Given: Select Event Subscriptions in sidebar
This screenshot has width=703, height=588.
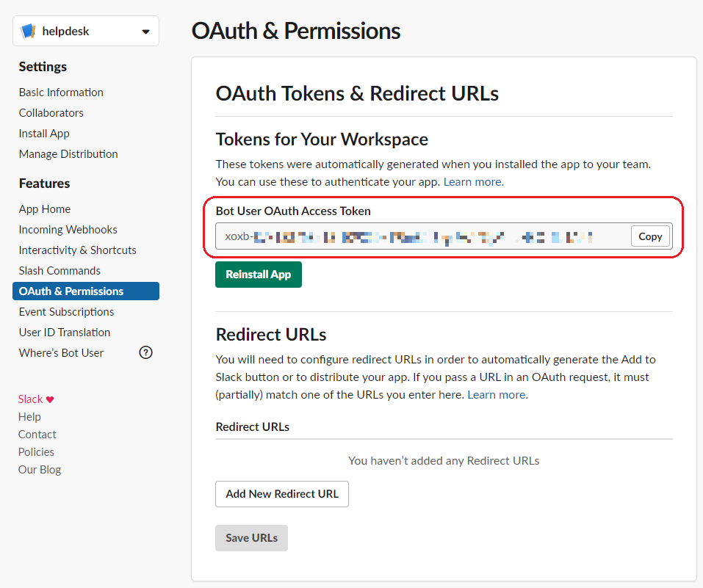Looking at the screenshot, I should (x=66, y=312).
